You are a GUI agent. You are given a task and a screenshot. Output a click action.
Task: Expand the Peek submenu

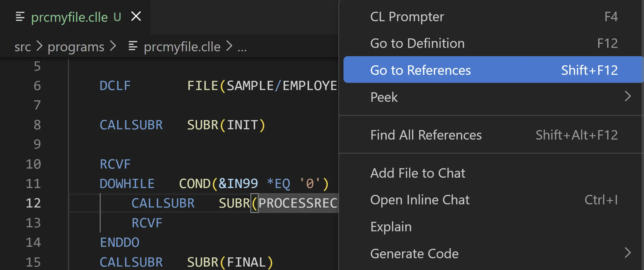pyautogui.click(x=384, y=97)
